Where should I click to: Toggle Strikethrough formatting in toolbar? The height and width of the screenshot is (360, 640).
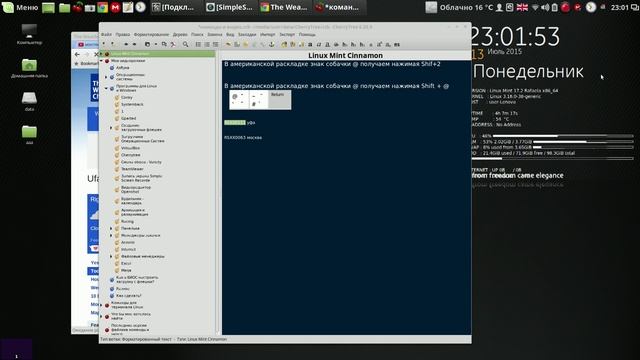point(336,44)
